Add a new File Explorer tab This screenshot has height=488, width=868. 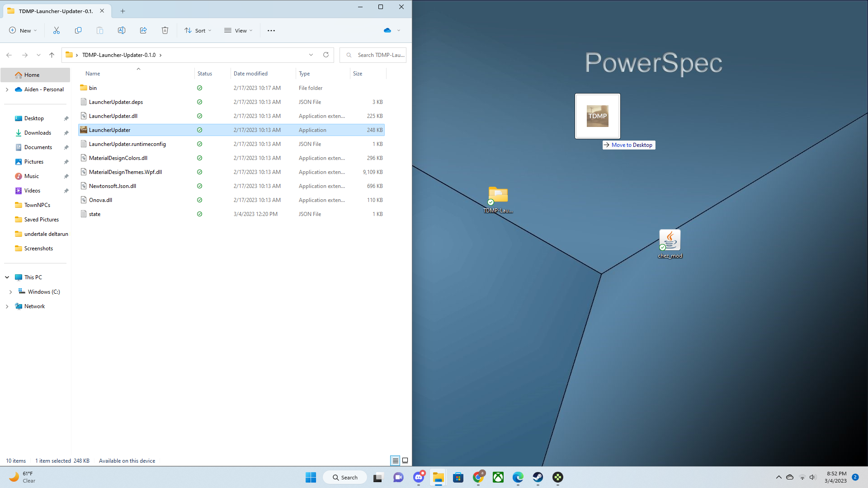click(123, 11)
